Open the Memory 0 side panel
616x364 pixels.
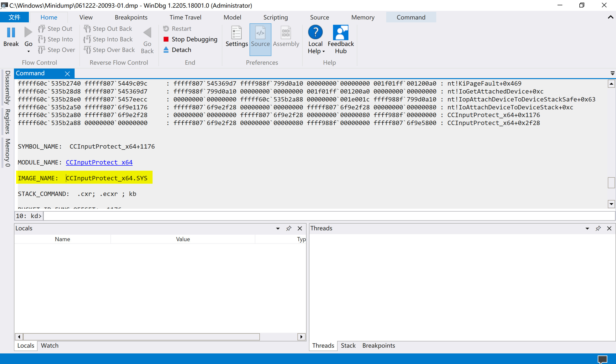click(7, 153)
